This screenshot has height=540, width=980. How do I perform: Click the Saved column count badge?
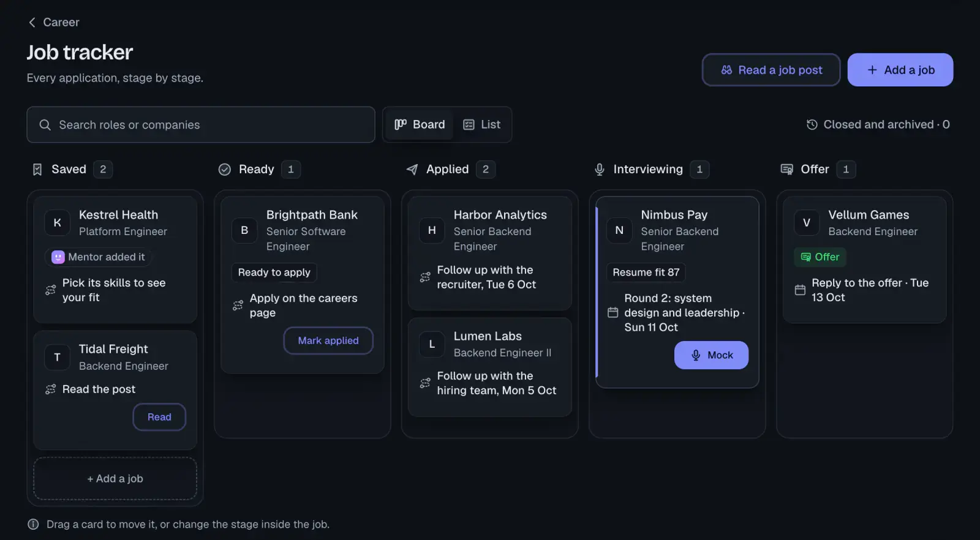pyautogui.click(x=103, y=170)
